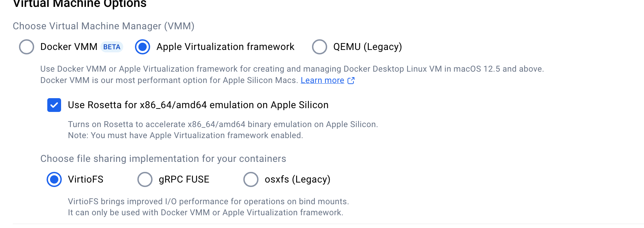
Task: Click the Choose file sharing implementation heading
Action: pyautogui.click(x=163, y=159)
